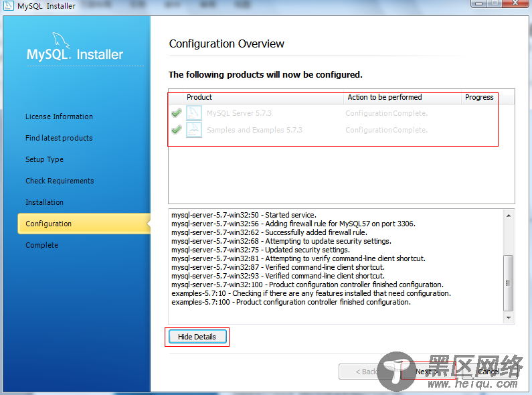This screenshot has height=395, width=532.
Task: Click the win32:93 'Verified command-line client shortcut' line
Action: (x=278, y=276)
